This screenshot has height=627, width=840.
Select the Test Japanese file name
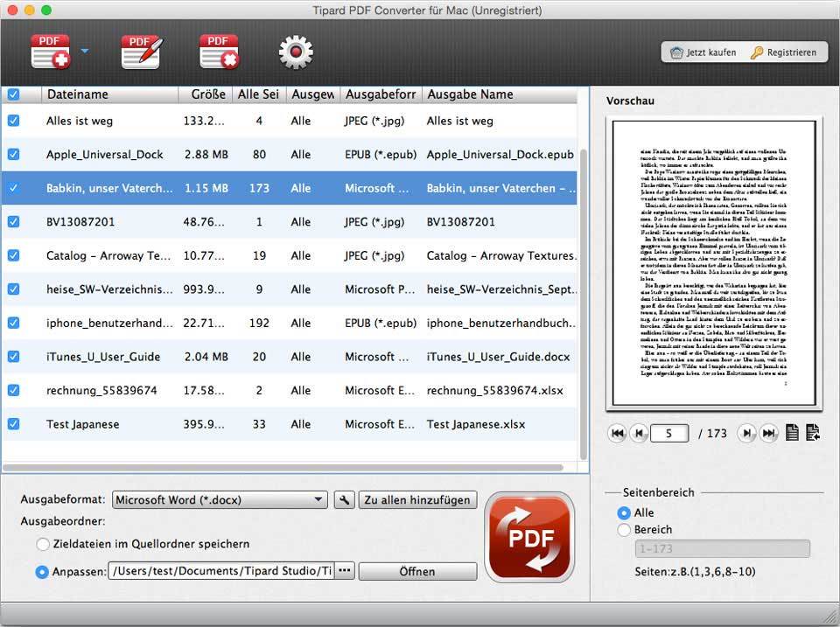82,425
